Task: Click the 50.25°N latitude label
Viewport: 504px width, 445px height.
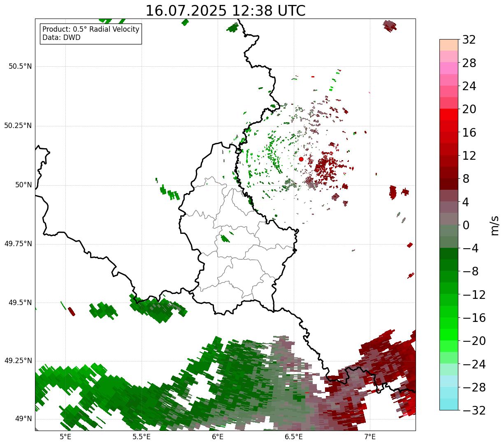Action: (x=18, y=126)
